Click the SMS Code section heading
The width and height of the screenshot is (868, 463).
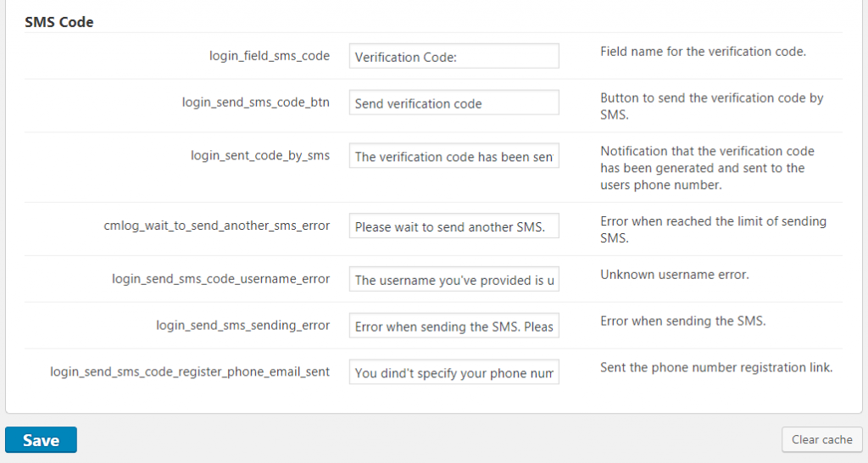click(58, 22)
